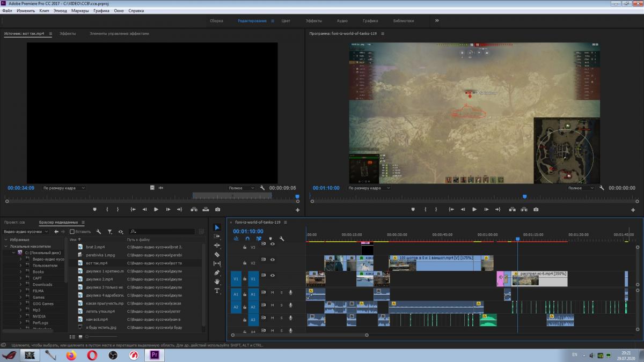This screenshot has height=362, width=644.
Task: Select 'джулико 2.mp4' in the file list
Action: click(99, 279)
